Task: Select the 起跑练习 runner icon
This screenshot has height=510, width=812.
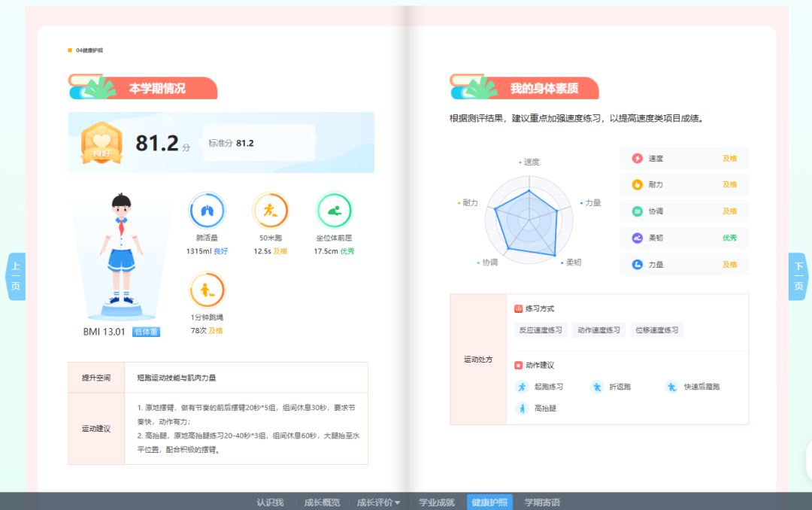Action: coord(521,386)
